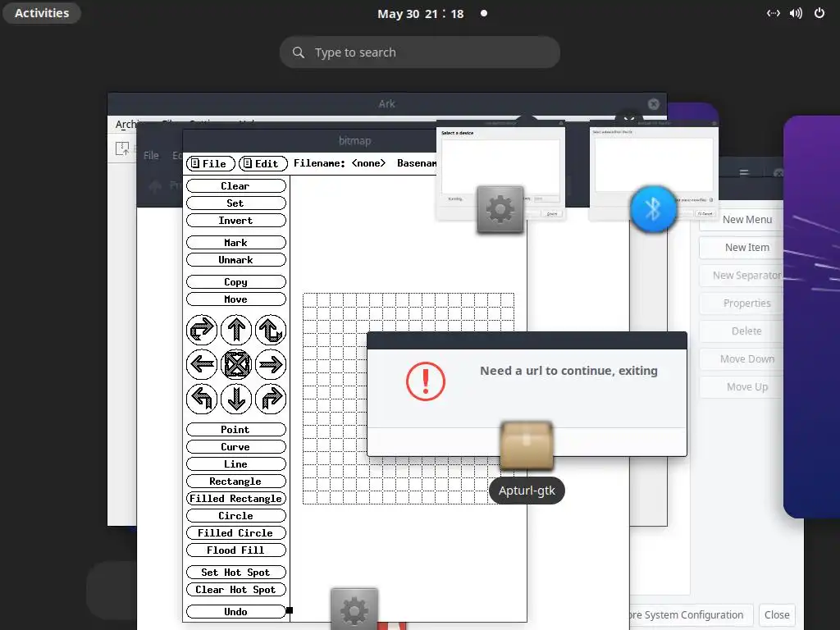Select the Filled Rectangle tool

(235, 498)
